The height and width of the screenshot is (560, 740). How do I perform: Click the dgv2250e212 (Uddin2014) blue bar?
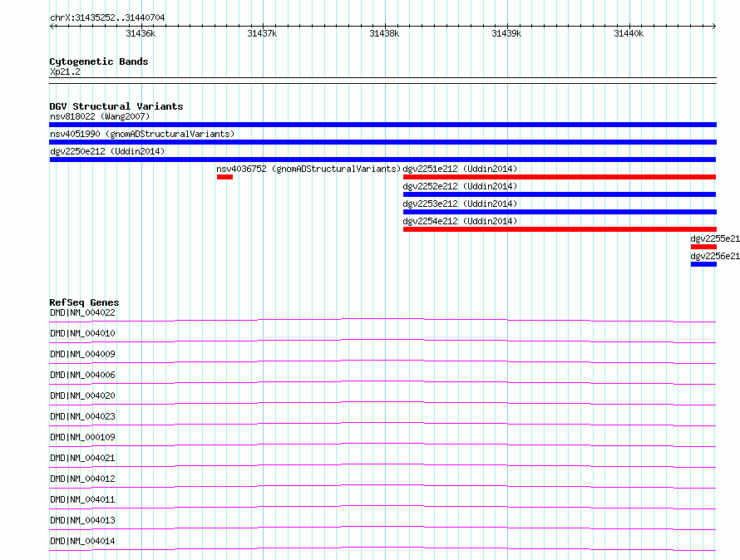point(382,160)
